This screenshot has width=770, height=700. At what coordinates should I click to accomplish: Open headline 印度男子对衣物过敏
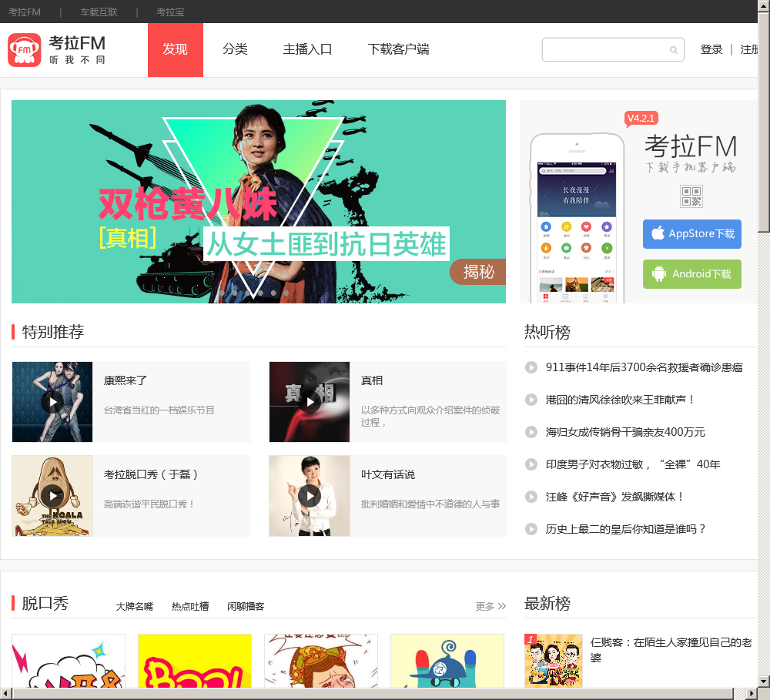click(x=633, y=464)
